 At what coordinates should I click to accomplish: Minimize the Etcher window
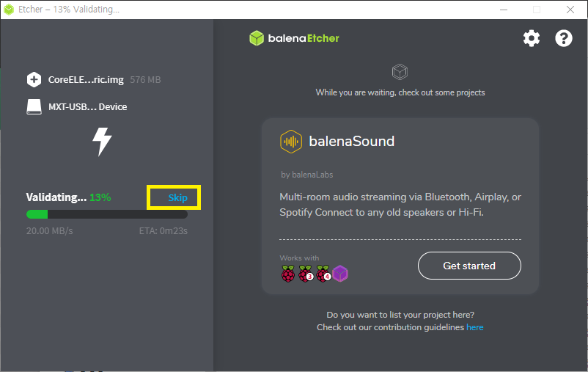click(504, 10)
